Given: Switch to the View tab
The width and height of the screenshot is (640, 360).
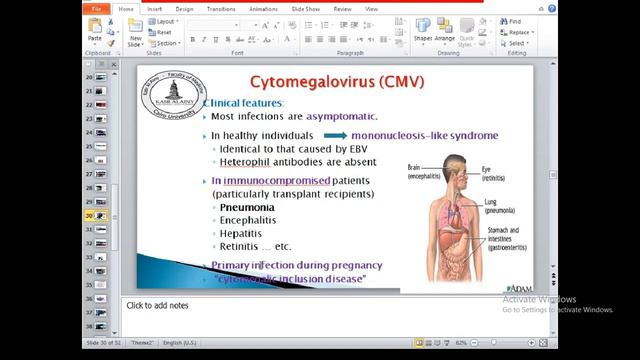Looking at the screenshot, I should pos(371,9).
